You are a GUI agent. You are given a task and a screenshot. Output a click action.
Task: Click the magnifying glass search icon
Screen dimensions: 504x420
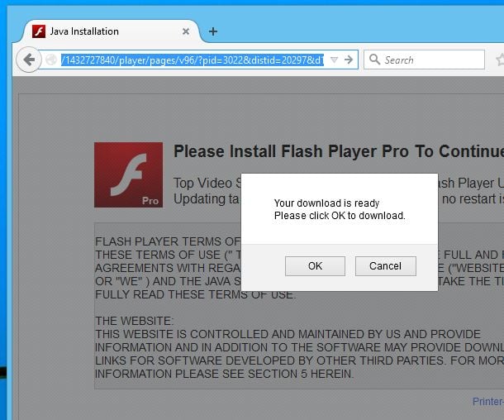(x=374, y=60)
